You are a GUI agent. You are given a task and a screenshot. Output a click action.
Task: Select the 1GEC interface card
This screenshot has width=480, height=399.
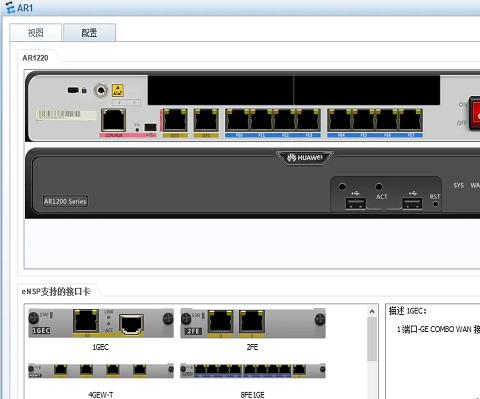pos(101,323)
